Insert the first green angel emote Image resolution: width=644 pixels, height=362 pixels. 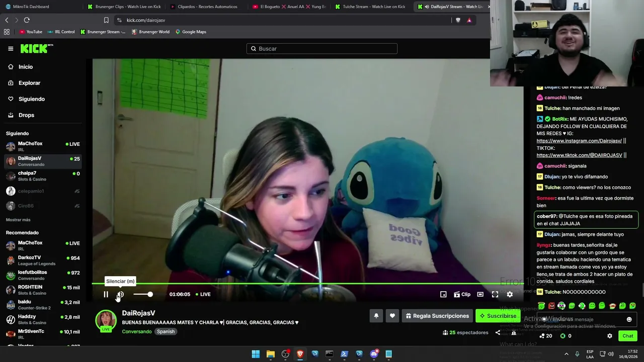541,306
